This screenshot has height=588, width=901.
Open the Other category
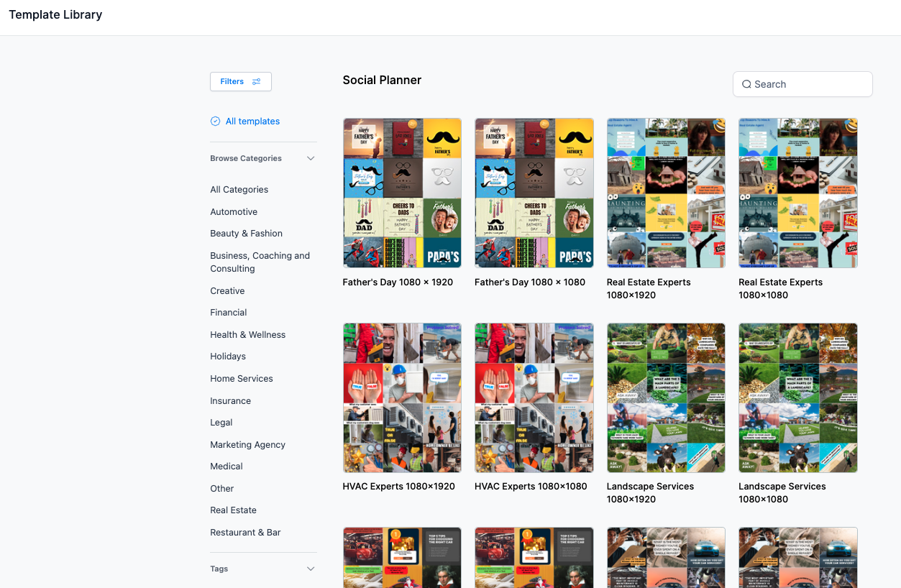point(222,489)
